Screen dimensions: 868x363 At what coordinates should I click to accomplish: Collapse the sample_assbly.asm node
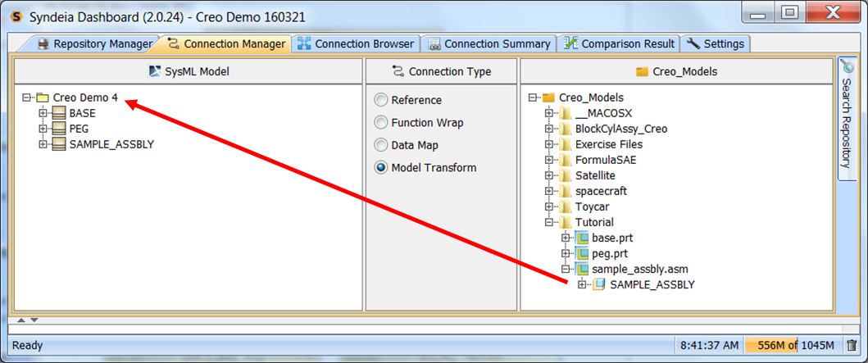(x=566, y=270)
